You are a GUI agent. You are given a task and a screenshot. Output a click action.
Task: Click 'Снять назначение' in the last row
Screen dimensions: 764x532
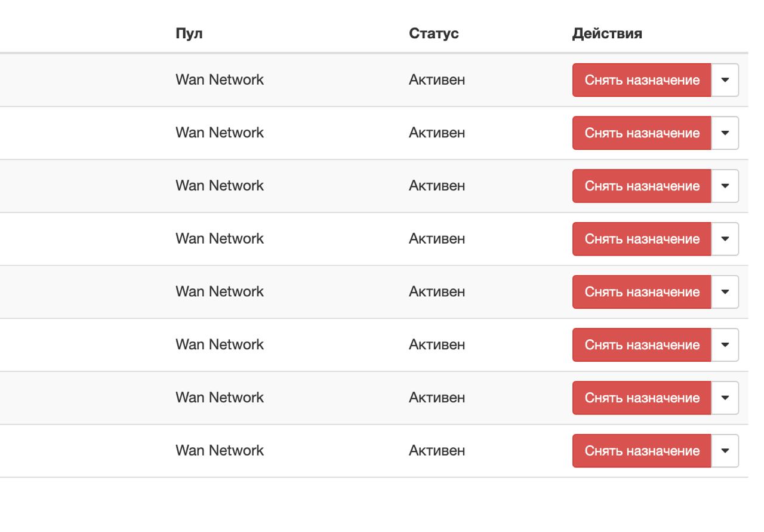tap(642, 451)
